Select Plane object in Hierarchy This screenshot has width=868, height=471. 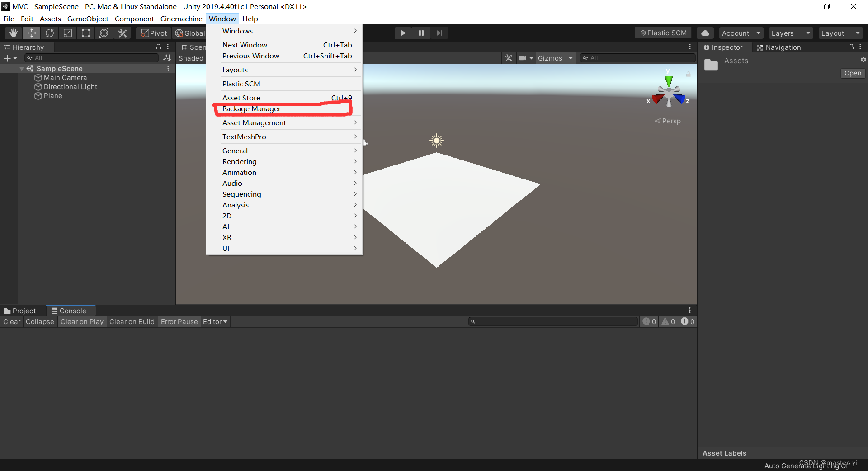[x=53, y=96]
